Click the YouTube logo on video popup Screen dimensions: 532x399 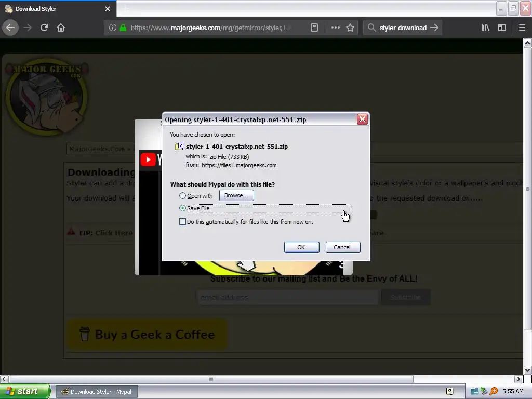pos(148,159)
